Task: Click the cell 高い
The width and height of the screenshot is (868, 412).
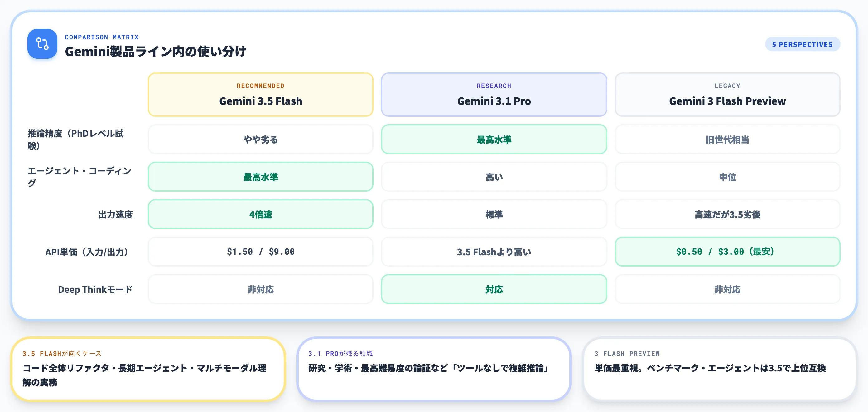Action: [494, 177]
